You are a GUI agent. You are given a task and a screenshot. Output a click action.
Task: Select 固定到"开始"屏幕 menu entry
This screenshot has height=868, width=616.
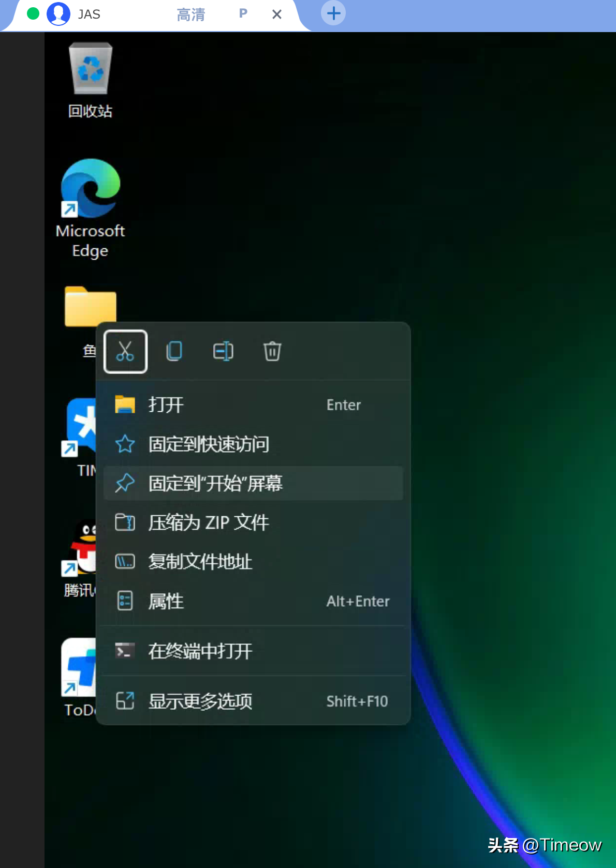coord(253,483)
